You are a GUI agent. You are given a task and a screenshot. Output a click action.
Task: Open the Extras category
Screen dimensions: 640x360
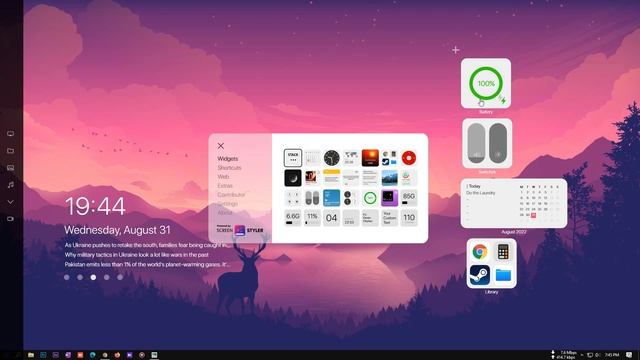pos(225,186)
